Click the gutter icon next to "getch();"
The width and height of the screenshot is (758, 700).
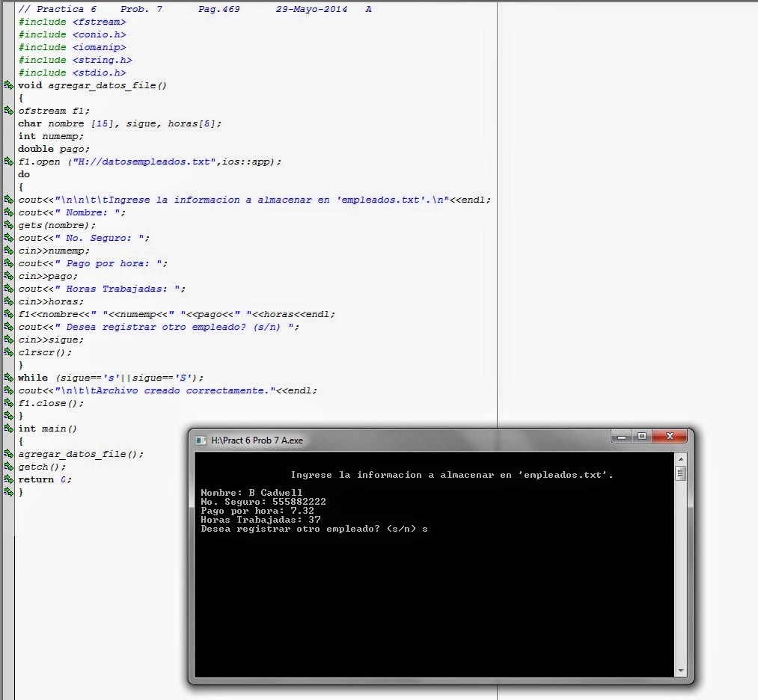(x=7, y=467)
